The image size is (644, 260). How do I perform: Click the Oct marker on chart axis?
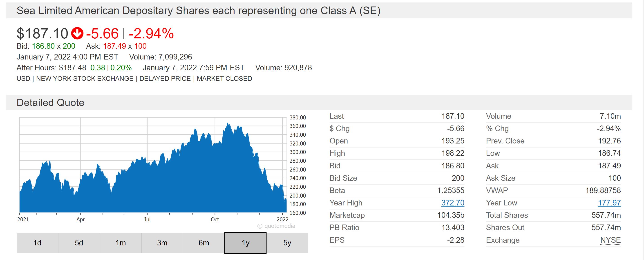[x=215, y=220]
